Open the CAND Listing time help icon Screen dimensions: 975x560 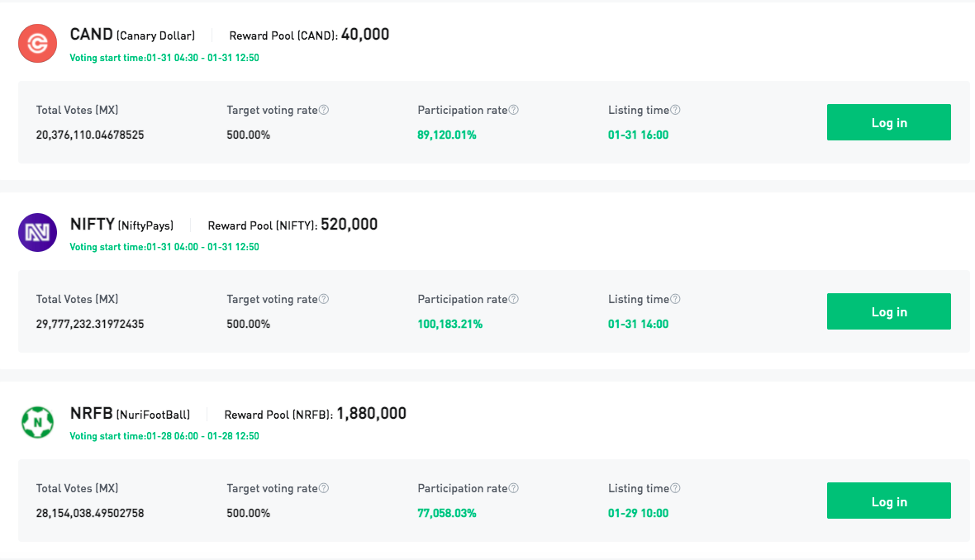675,110
